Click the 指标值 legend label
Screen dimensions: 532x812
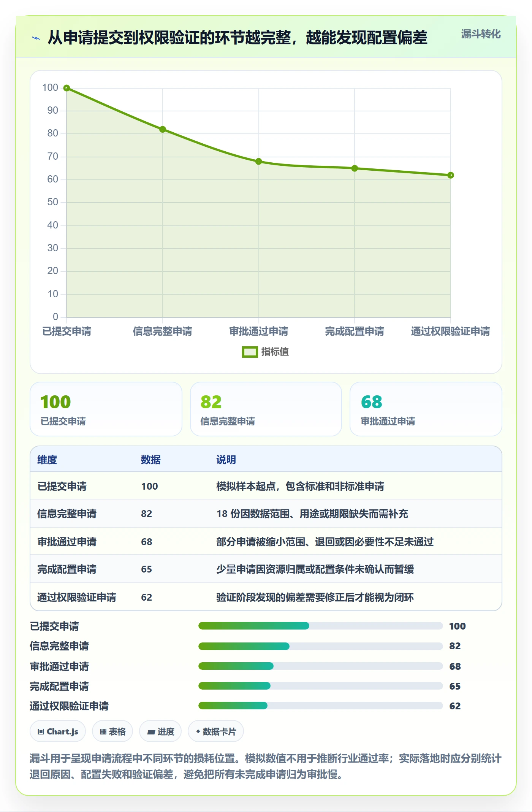pyautogui.click(x=275, y=352)
